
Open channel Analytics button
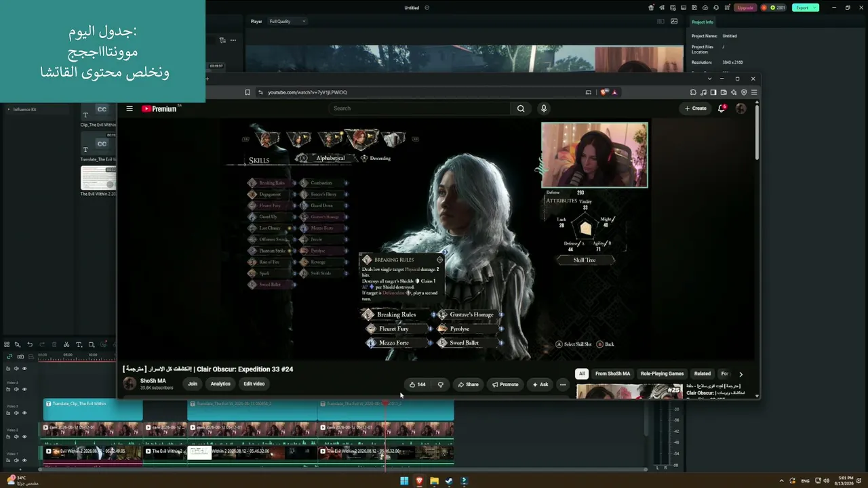220,384
